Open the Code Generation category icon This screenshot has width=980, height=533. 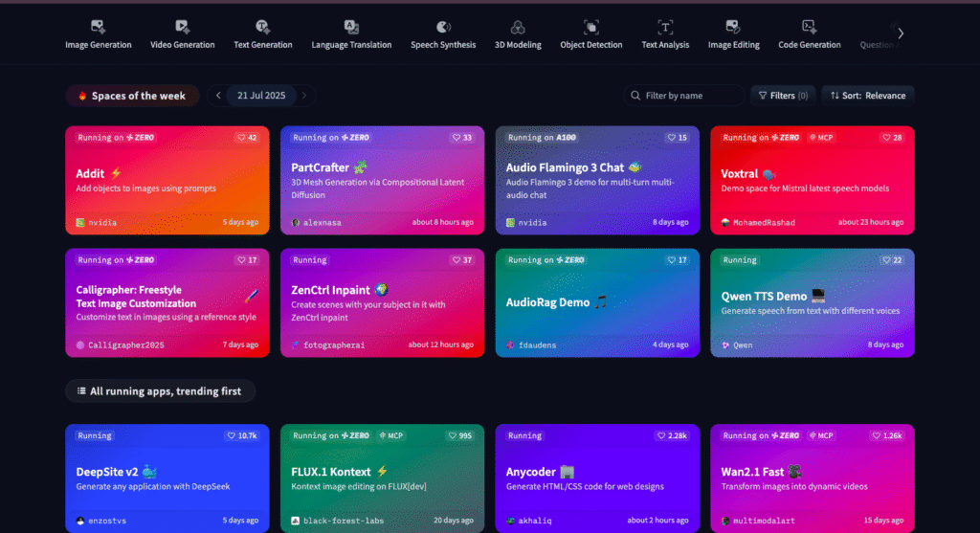point(809,27)
